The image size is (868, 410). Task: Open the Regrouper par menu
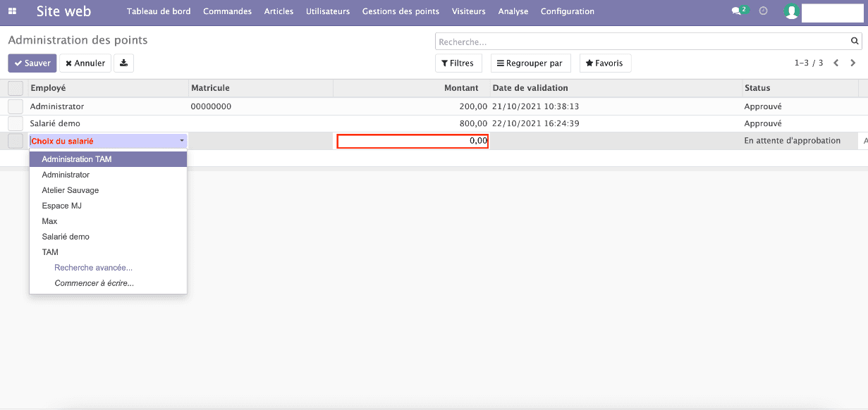530,63
